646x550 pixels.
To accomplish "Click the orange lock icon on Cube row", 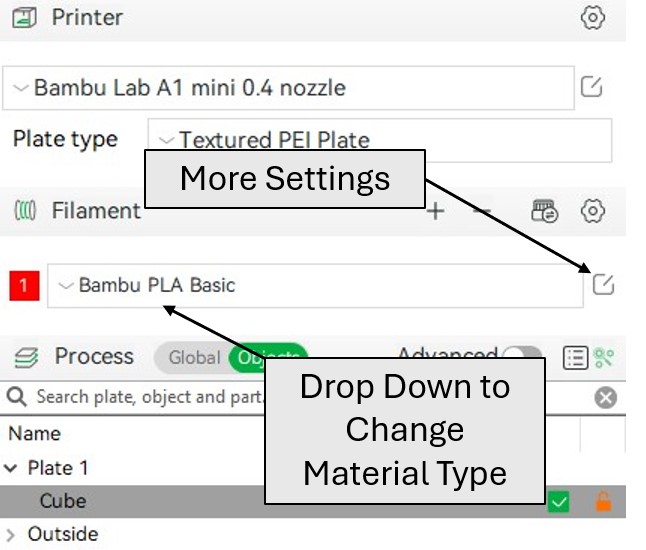I will tap(603, 501).
